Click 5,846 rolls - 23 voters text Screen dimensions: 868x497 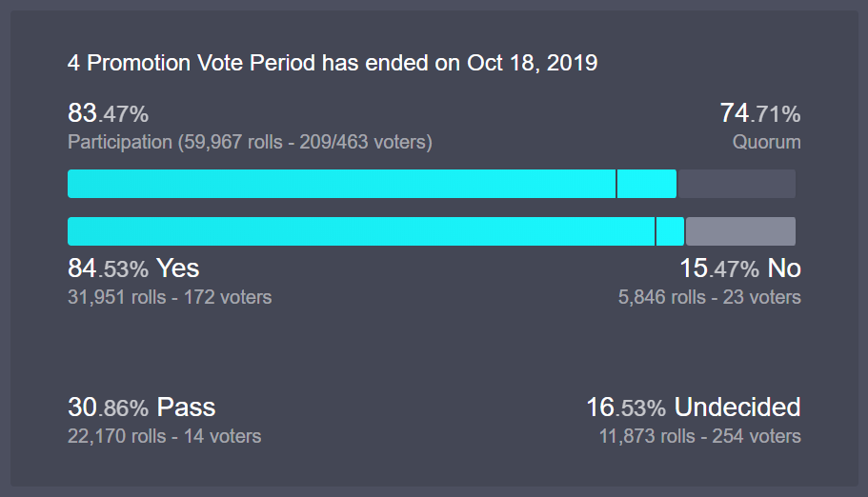click(710, 297)
